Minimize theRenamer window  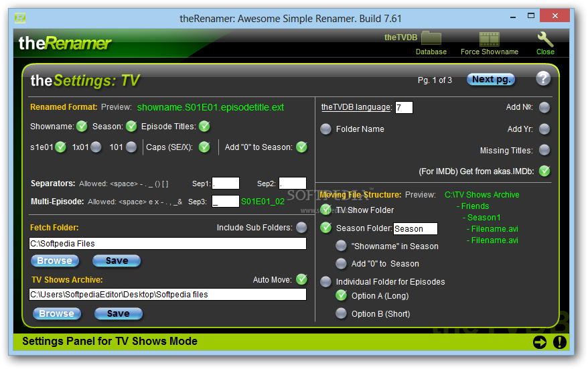tap(513, 17)
